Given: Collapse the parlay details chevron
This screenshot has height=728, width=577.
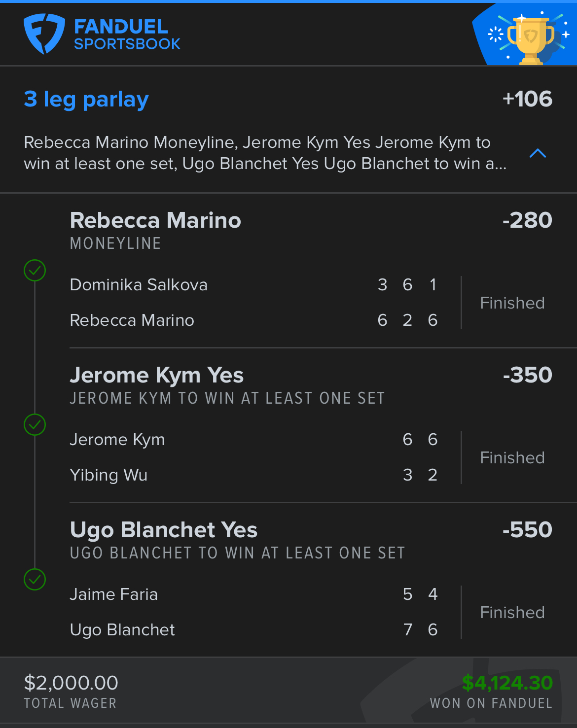Looking at the screenshot, I should click(538, 153).
